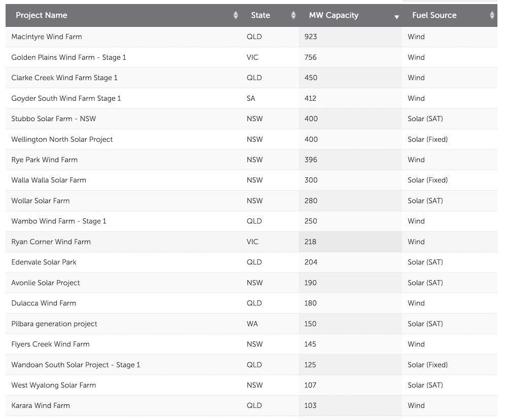The width and height of the screenshot is (507, 420).
Task: Select MacIntyre Wind Farm project name
Action: pos(47,37)
